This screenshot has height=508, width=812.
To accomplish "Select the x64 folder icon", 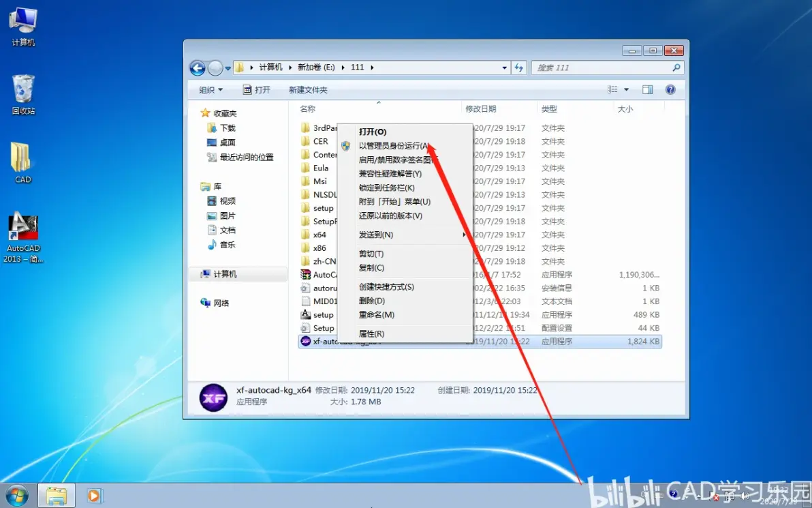I will (306, 235).
